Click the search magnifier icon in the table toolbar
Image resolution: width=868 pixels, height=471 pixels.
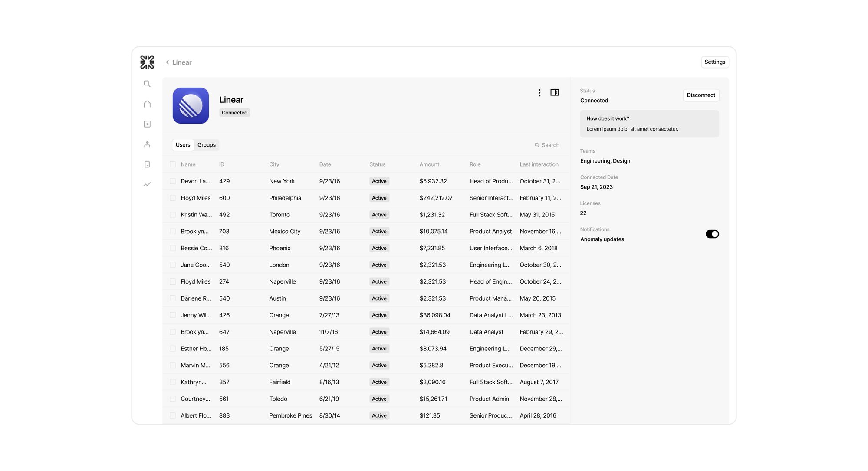(537, 145)
